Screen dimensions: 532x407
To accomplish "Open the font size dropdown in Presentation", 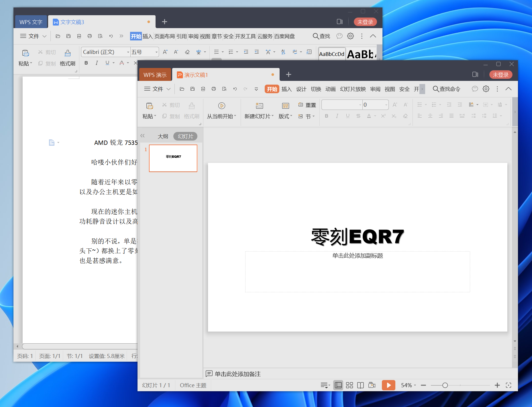I will point(386,105).
